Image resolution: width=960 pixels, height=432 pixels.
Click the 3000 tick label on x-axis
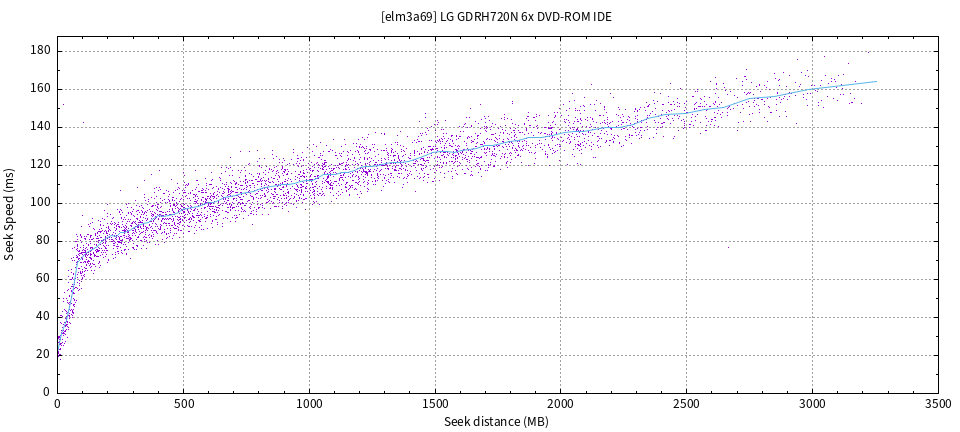812,405
